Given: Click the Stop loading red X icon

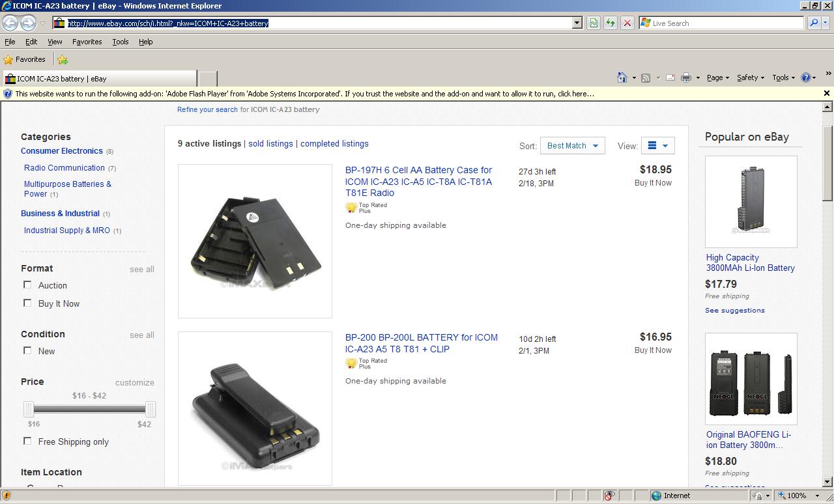Looking at the screenshot, I should [x=627, y=23].
